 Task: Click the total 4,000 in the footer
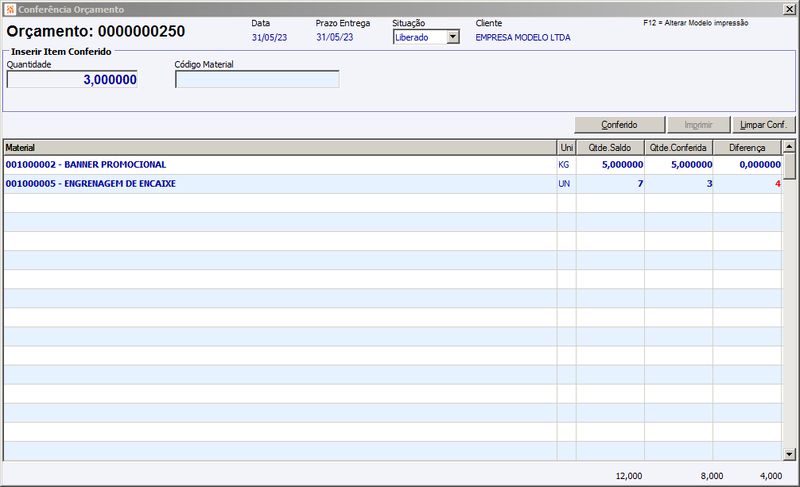[771, 476]
